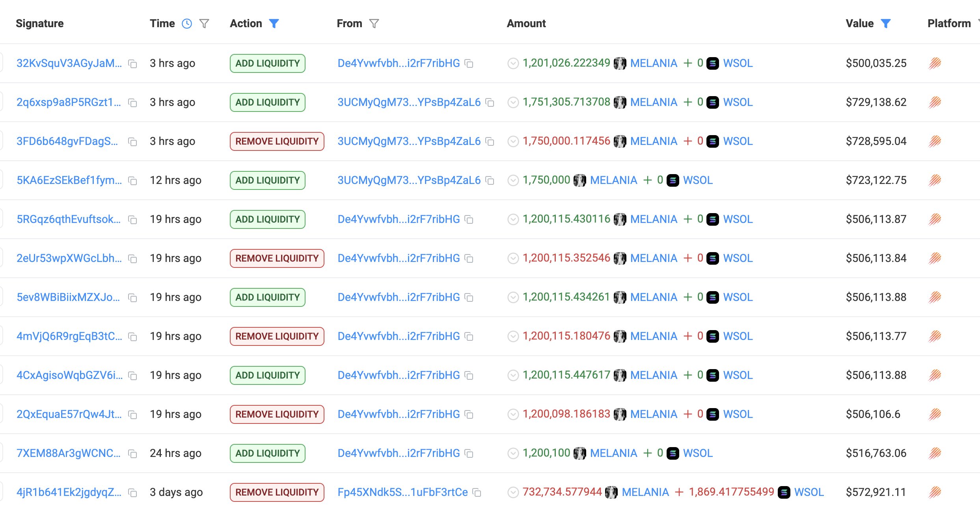Expand amount details for 732,734.577944 MELANIA row
Image resolution: width=980 pixels, height=505 pixels.
[x=513, y=492]
